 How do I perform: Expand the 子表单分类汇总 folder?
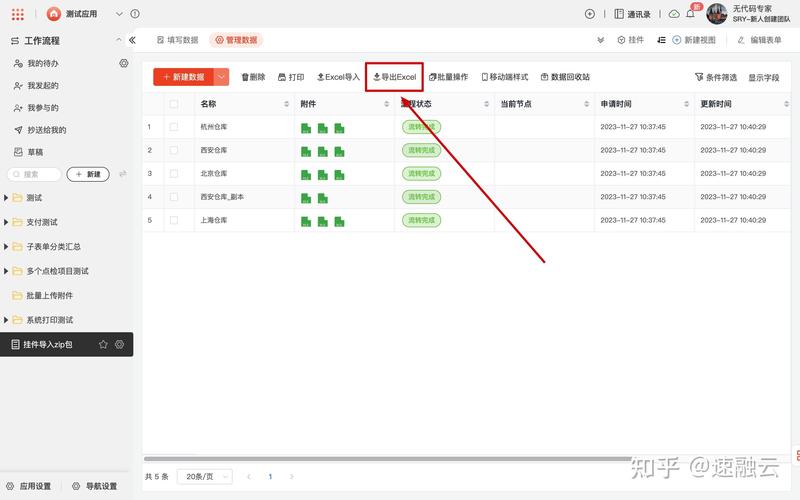click(x=6, y=246)
